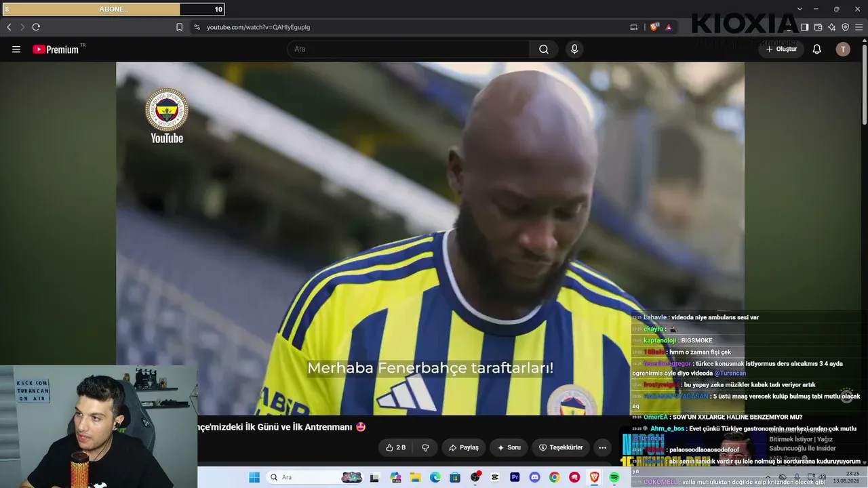Screen dimensions: 868x488
Task: Open File Explorer from the taskbar
Action: click(415, 477)
